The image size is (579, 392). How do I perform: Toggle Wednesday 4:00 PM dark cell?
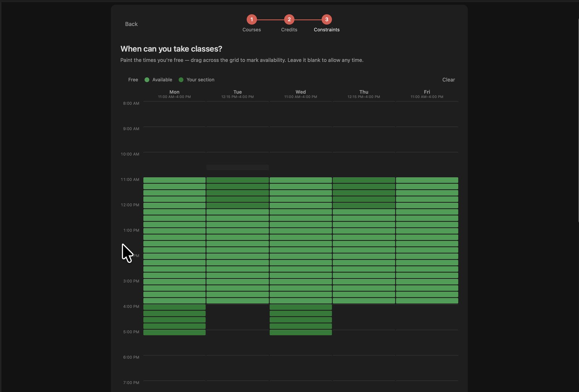301,307
